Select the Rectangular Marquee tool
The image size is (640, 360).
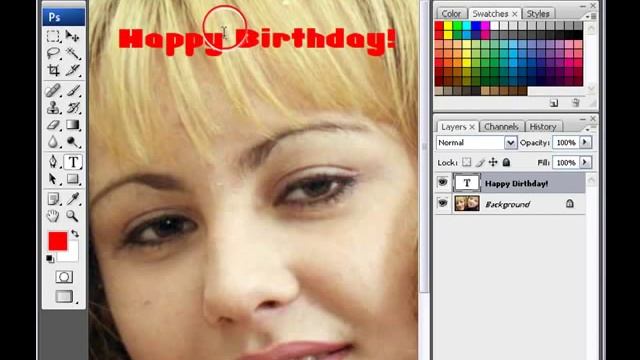(x=53, y=36)
